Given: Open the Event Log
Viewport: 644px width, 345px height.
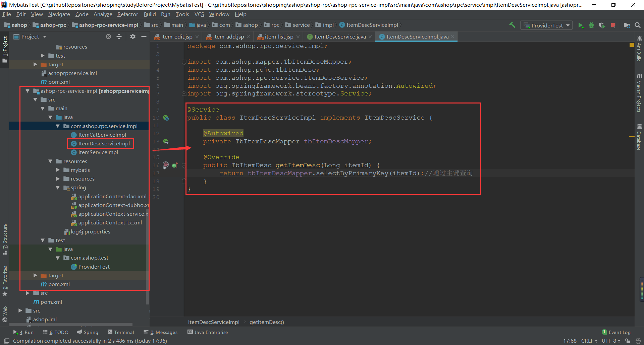Looking at the screenshot, I should tap(616, 332).
